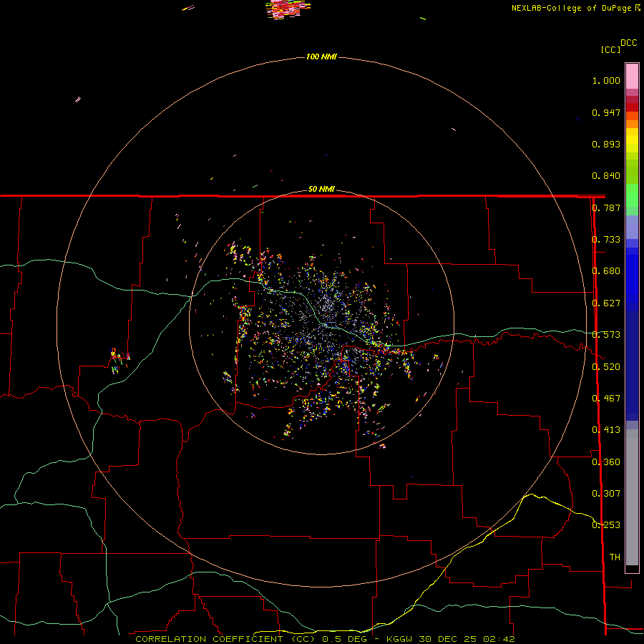Click the 0.360 legend value

[606, 462]
